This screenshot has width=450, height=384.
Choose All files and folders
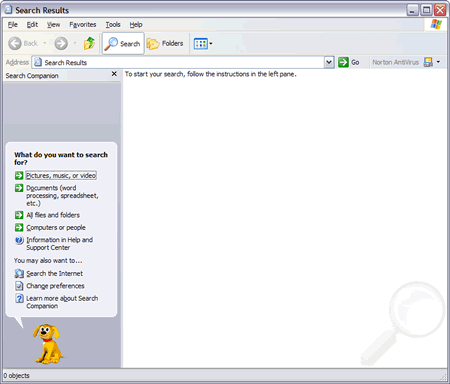pos(53,215)
